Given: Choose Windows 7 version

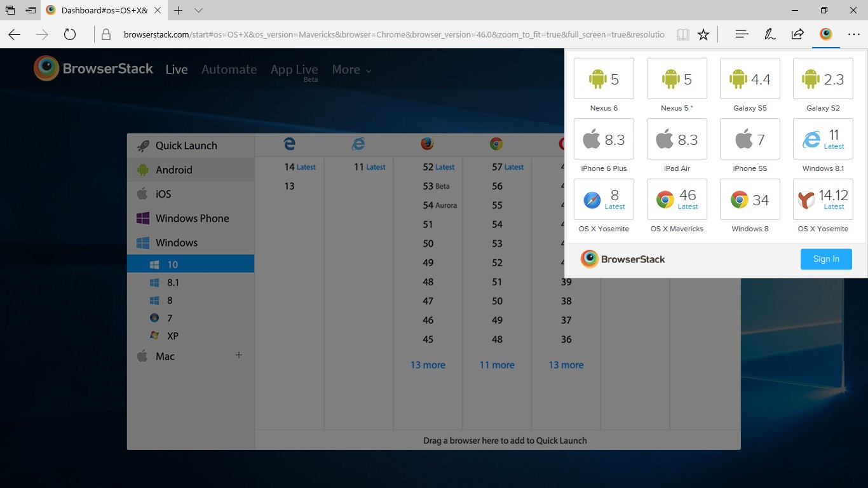Looking at the screenshot, I should pos(191,318).
